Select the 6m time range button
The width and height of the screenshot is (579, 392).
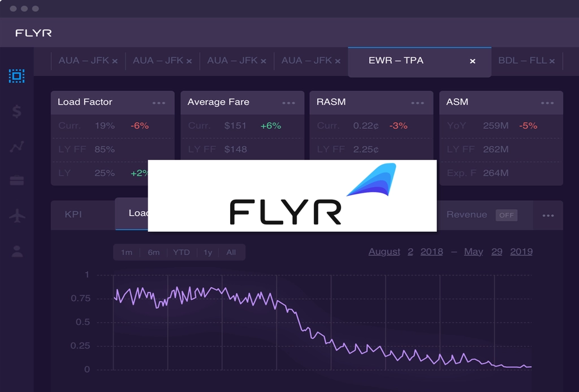(x=154, y=252)
